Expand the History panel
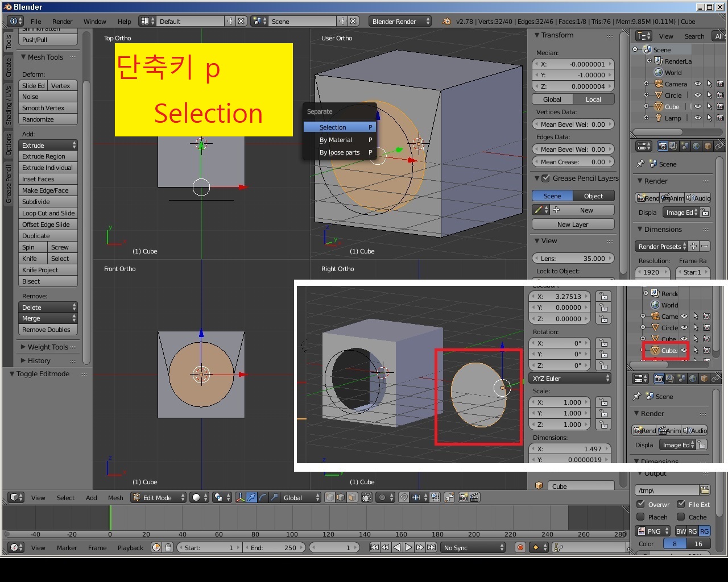Viewport: 728px width, 582px height. (23, 360)
